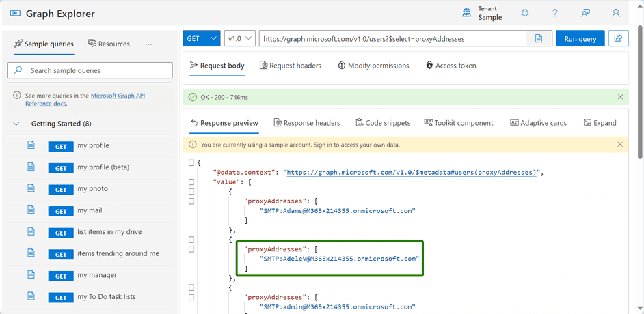Open the GET method dropdown

[x=201, y=38]
